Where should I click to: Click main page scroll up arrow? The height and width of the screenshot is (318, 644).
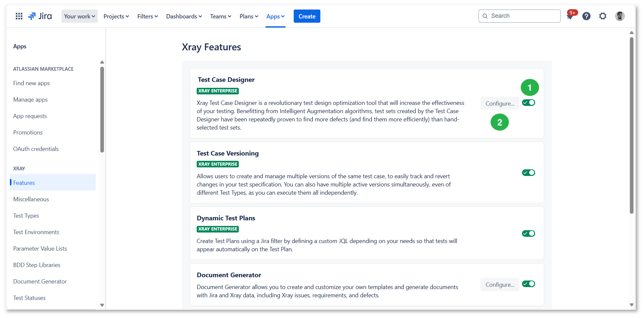pyautogui.click(x=632, y=33)
